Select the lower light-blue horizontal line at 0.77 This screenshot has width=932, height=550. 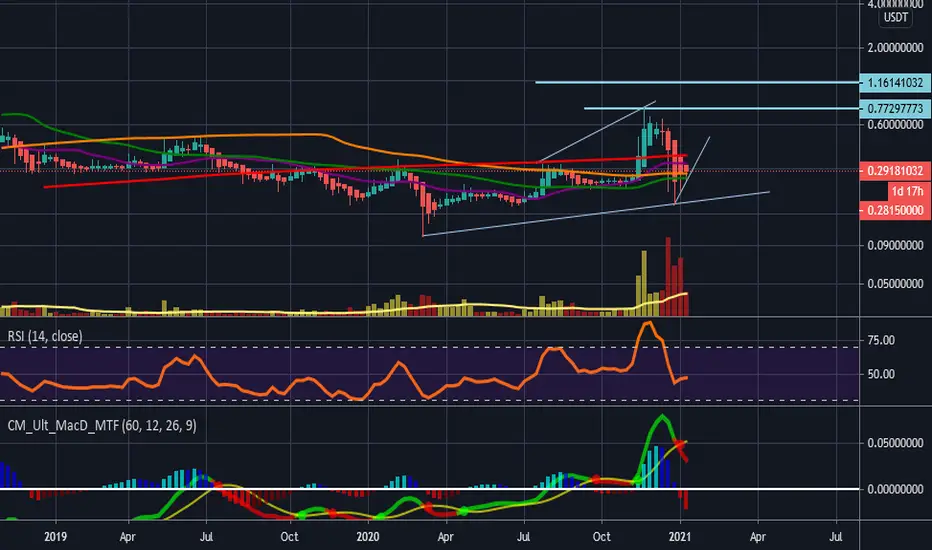(722, 108)
